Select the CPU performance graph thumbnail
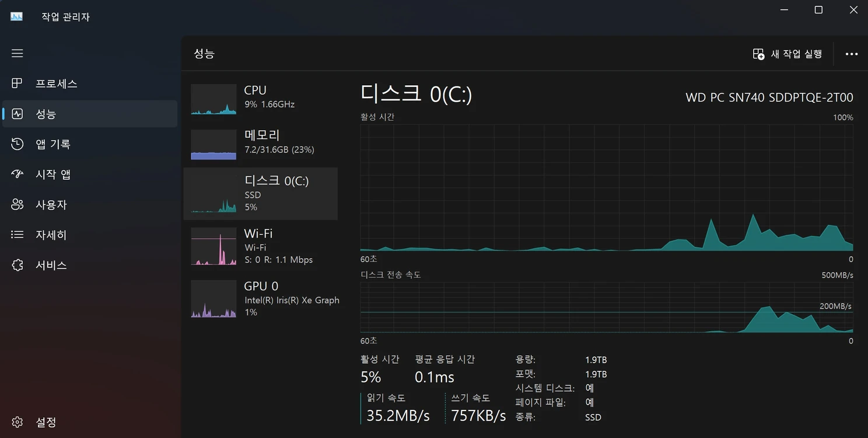 pos(213,99)
